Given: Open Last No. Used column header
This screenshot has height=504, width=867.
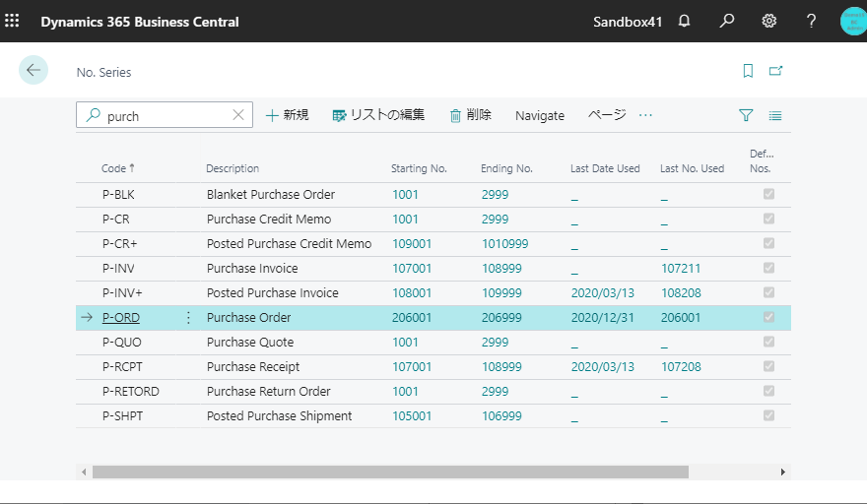Looking at the screenshot, I should (692, 168).
